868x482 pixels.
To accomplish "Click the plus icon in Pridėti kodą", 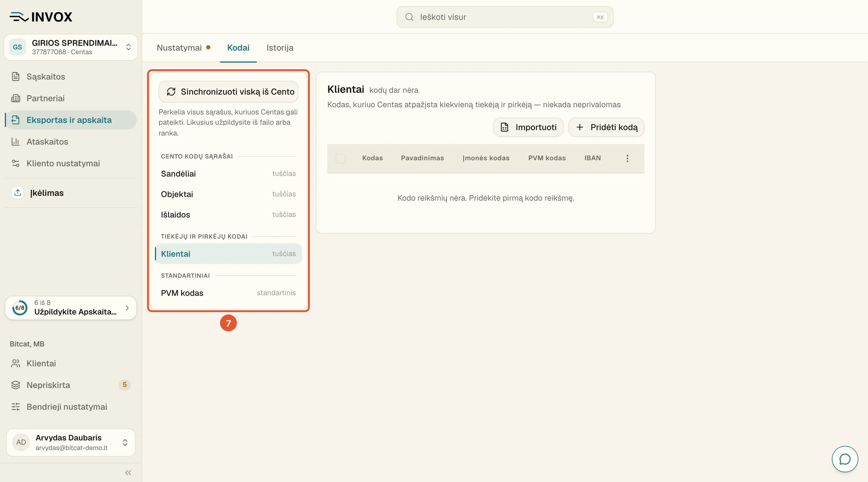I will point(580,127).
